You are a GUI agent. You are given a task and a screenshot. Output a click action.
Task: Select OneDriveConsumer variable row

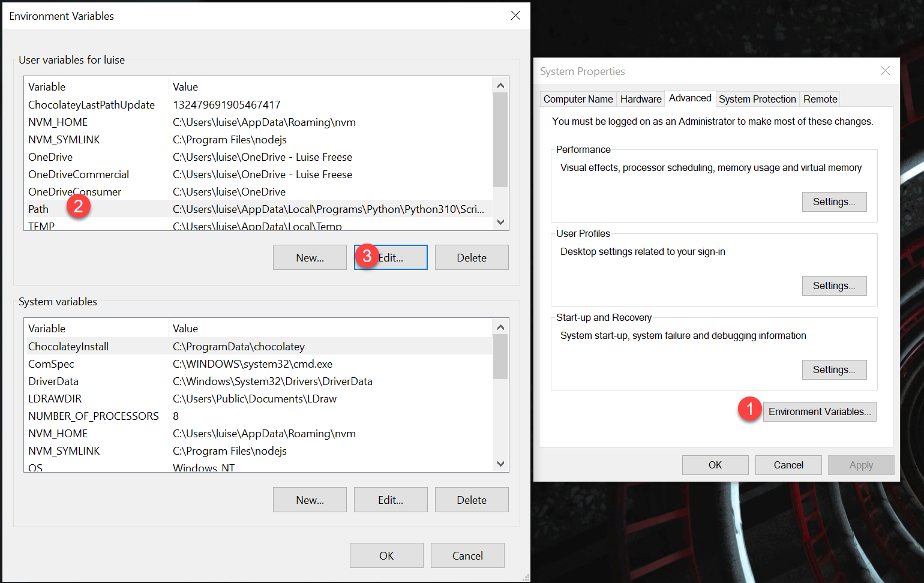coord(259,191)
